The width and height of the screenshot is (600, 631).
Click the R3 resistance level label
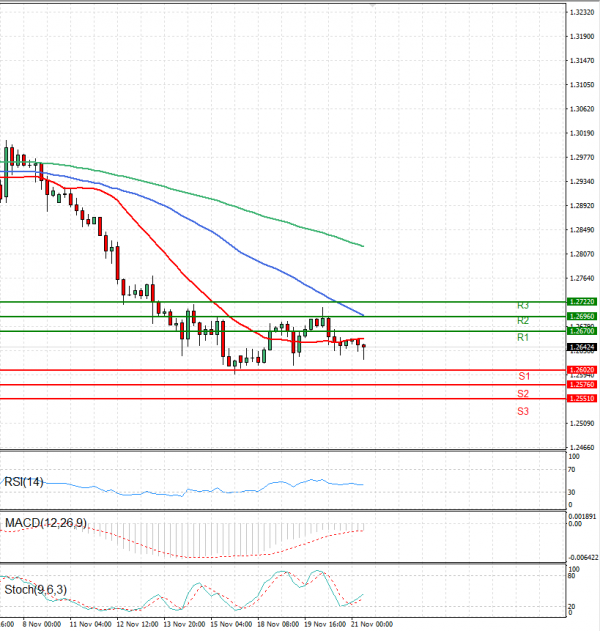tap(522, 305)
